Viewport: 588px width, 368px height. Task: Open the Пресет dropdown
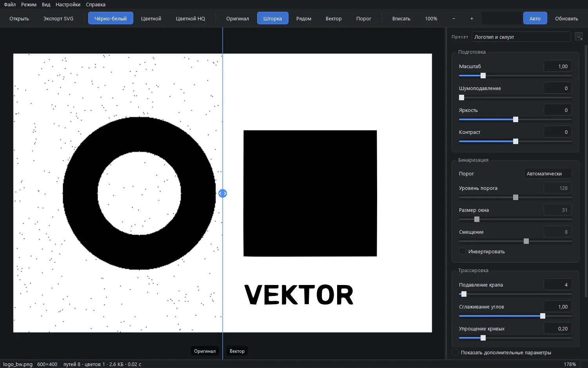521,37
